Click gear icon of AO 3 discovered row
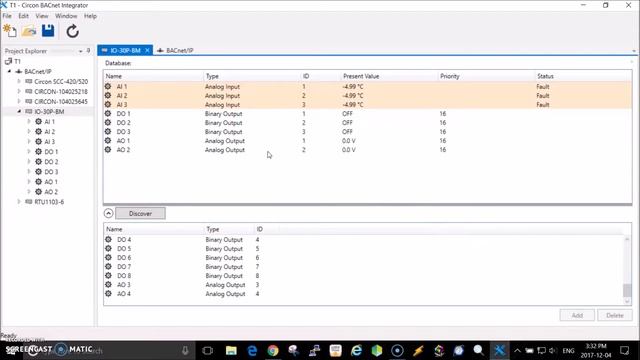Image resolution: width=640 pixels, height=360 pixels. pyautogui.click(x=108, y=284)
